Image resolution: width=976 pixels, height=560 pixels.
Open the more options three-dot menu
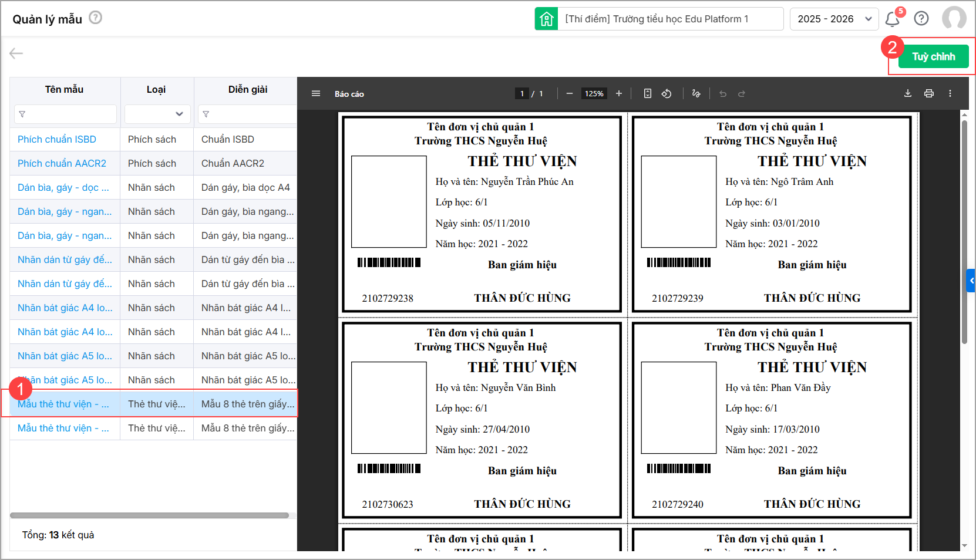(950, 93)
